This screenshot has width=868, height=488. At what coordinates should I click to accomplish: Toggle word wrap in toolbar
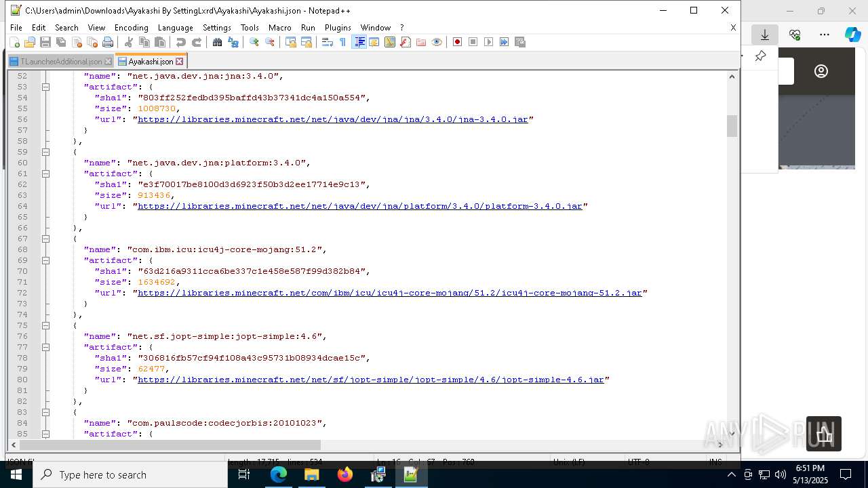tap(328, 42)
